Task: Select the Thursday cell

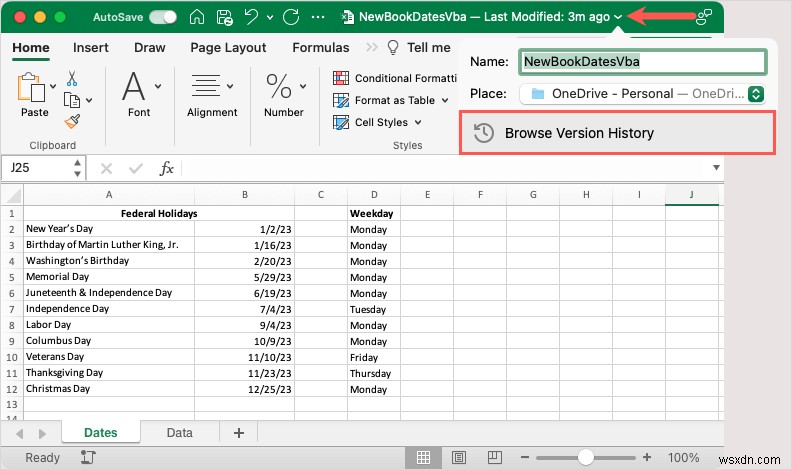Action: coord(374,373)
